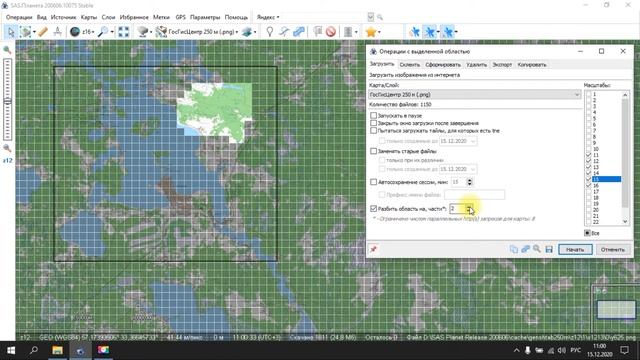This screenshot has height=360, width=640.
Task: Click the split parts number stepper
Action: pos(469,209)
